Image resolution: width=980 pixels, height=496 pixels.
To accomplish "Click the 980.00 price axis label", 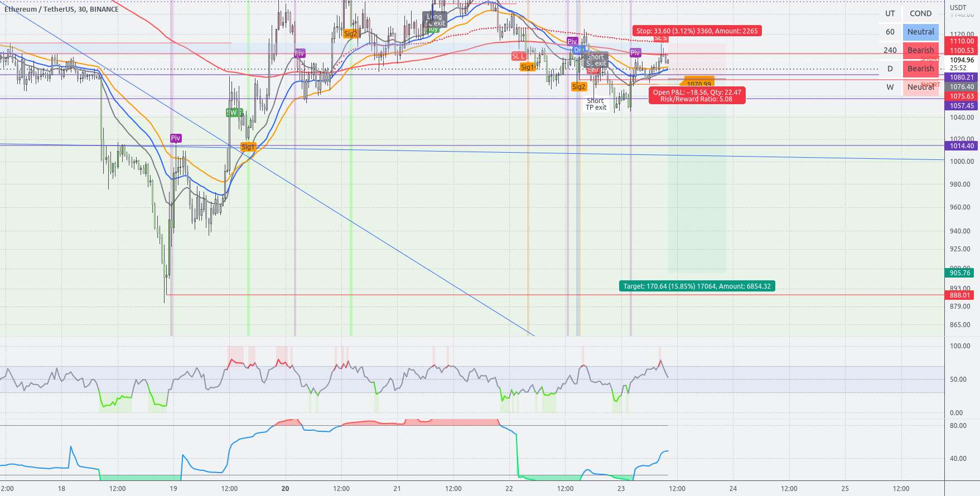I will click(960, 184).
